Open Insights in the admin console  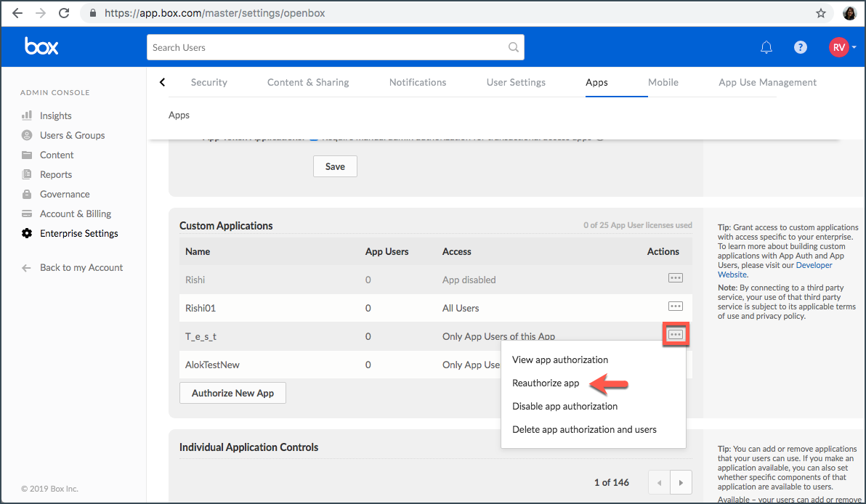[56, 115]
